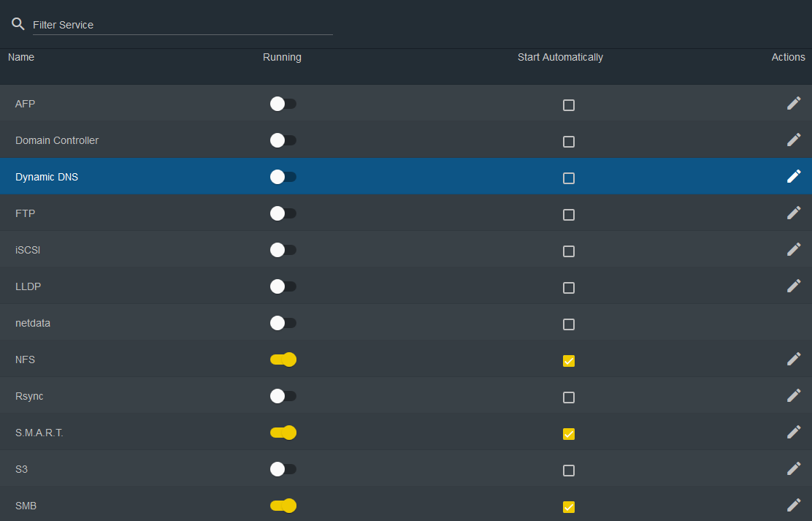Screen dimensions: 812x521
Task: Select the S3 service row name
Action: 21,469
